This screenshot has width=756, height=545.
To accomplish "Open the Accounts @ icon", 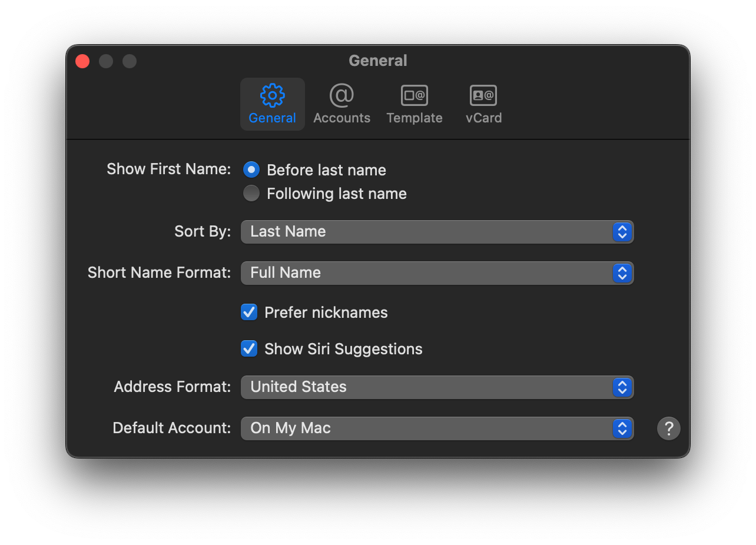I will (x=341, y=95).
